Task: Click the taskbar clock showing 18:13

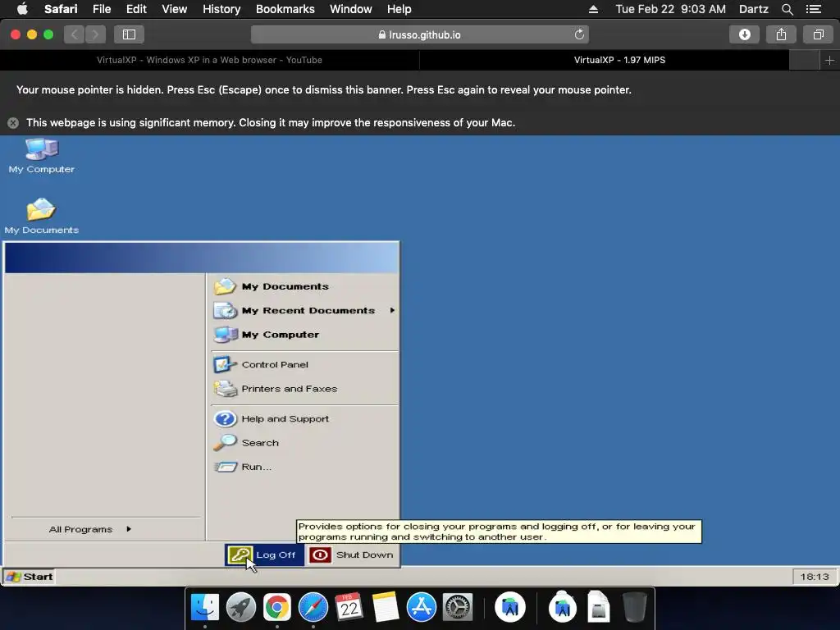Action: (x=815, y=577)
